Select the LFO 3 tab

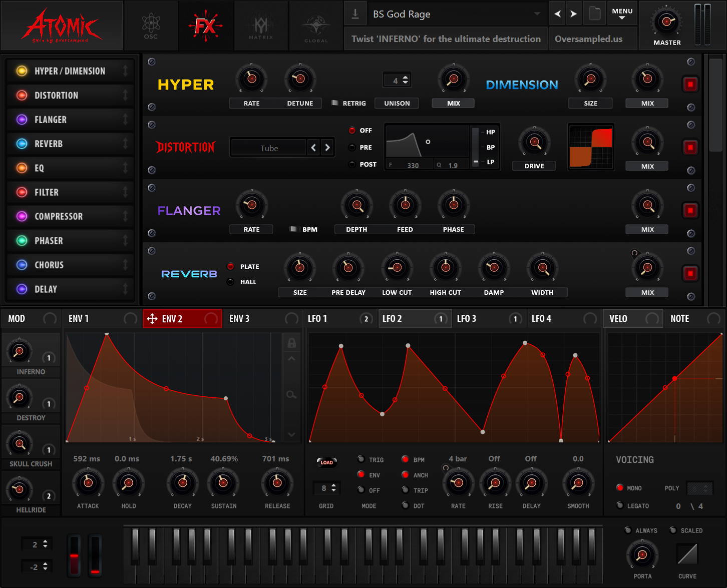coord(489,319)
